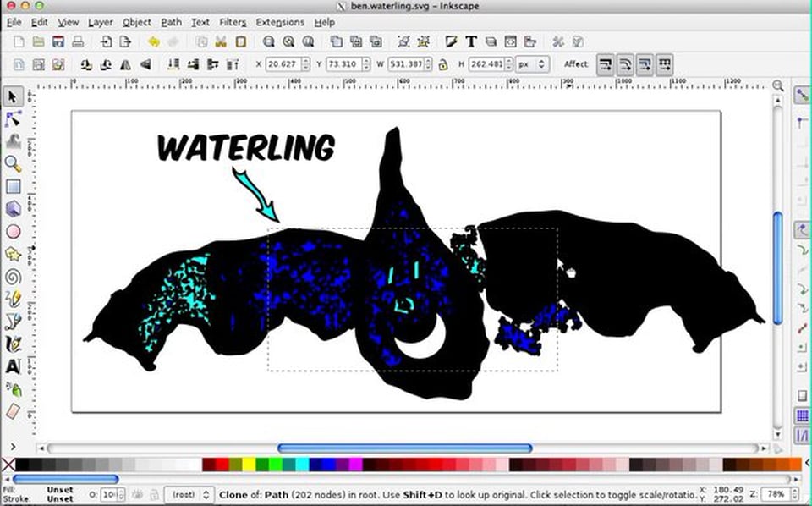The width and height of the screenshot is (812, 506).
Task: Open the Filters menu
Action: 232,22
